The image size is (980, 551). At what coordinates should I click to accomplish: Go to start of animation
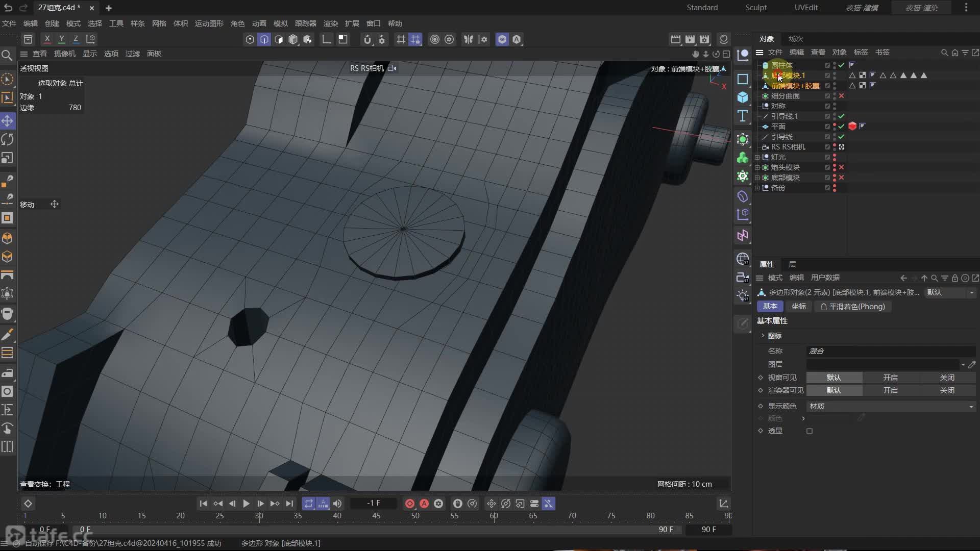(203, 504)
